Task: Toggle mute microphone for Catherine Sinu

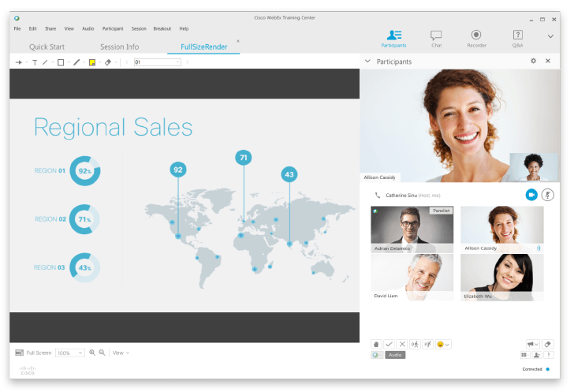Action: click(x=548, y=195)
